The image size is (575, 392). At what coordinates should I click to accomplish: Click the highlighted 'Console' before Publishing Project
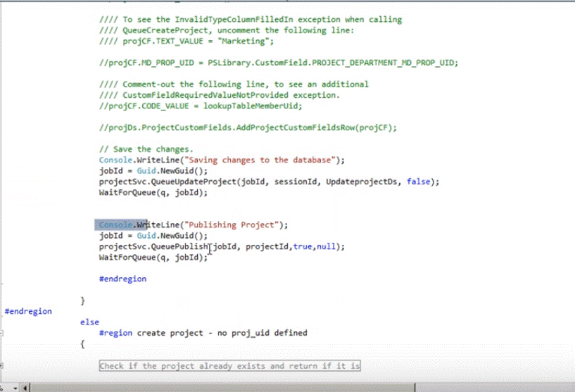[x=115, y=225]
